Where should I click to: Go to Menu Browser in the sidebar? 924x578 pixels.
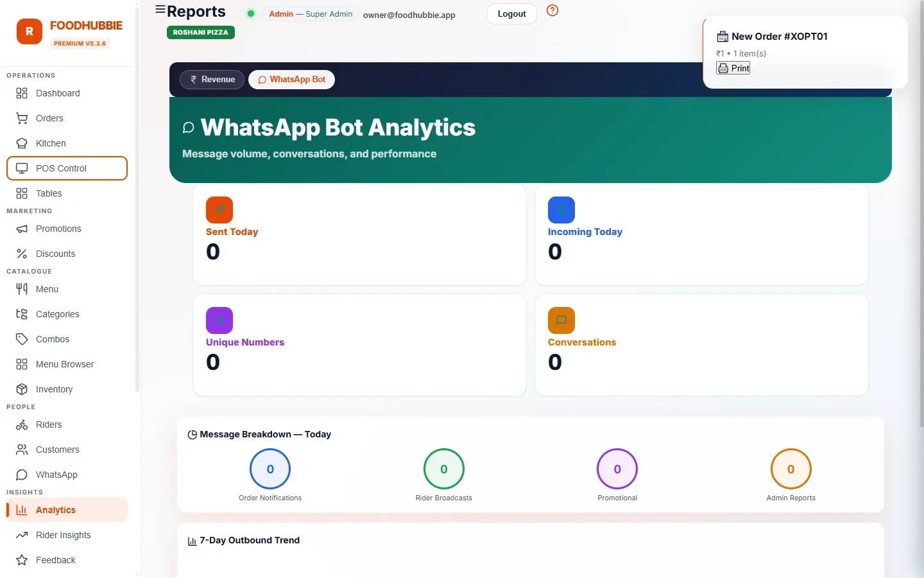[x=67, y=364]
